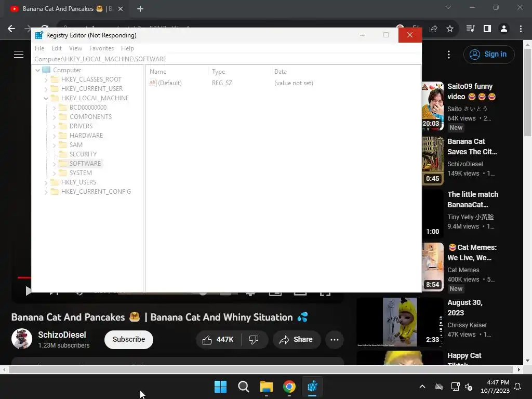Open Saito09 funny video thumbnail
Image resolution: width=532 pixels, height=399 pixels.
tap(433, 106)
